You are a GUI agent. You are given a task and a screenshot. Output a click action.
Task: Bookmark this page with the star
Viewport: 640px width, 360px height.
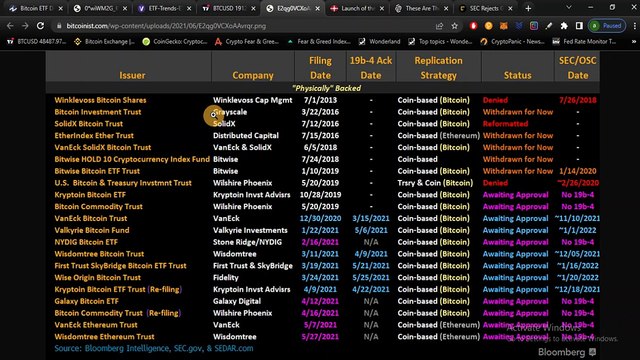455,26
